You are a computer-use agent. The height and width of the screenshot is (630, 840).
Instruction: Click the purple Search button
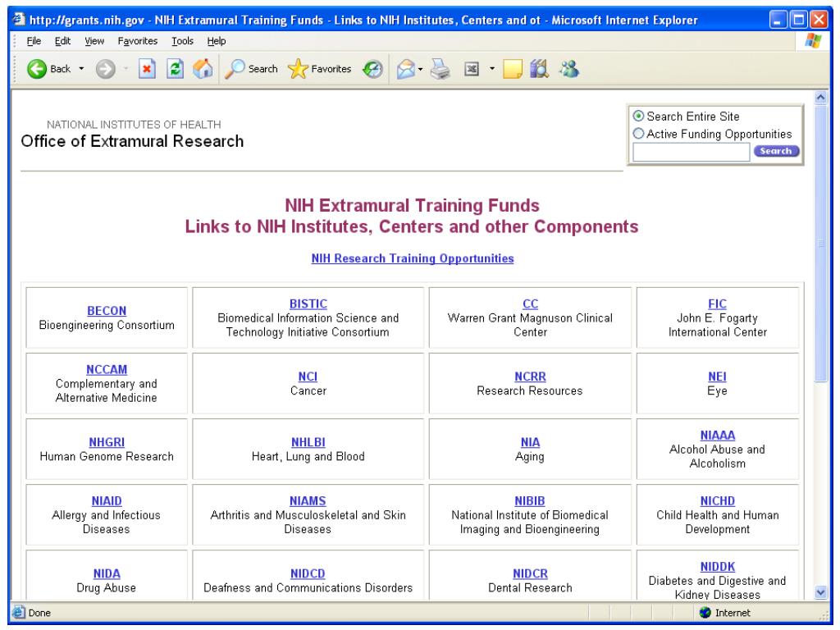tap(776, 152)
